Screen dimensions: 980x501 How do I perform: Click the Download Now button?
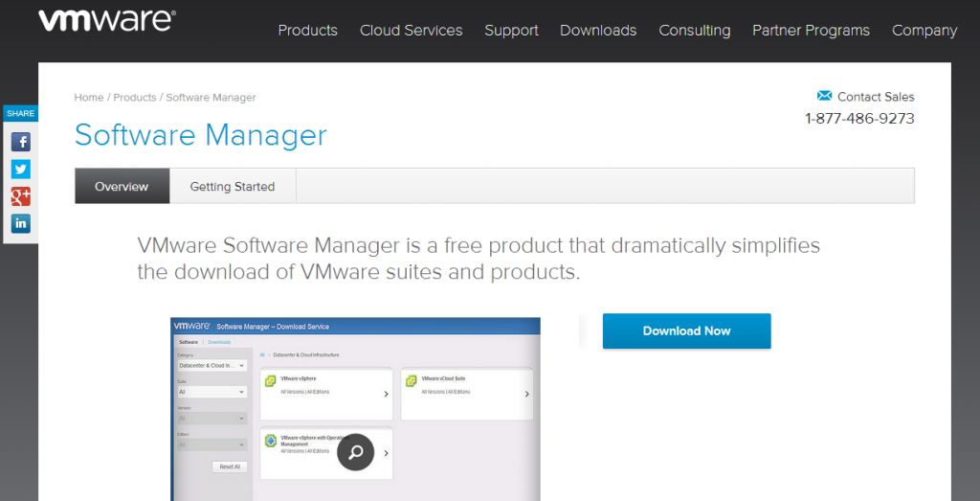pos(686,330)
